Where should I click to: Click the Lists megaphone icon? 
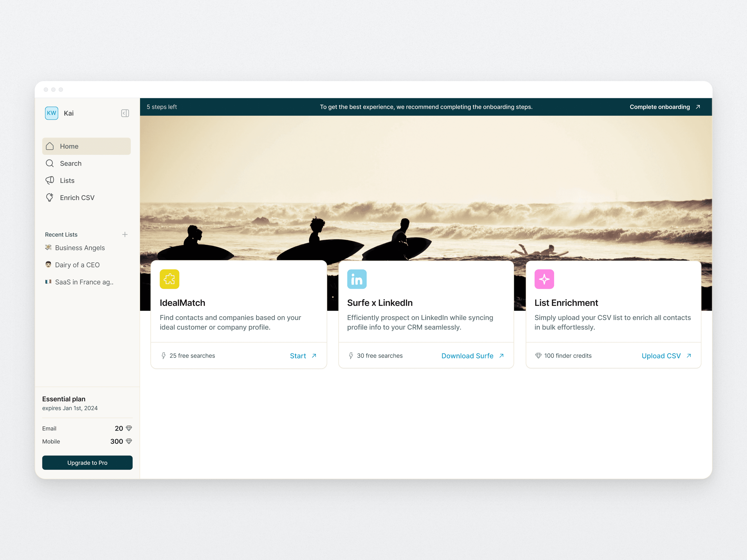50,180
